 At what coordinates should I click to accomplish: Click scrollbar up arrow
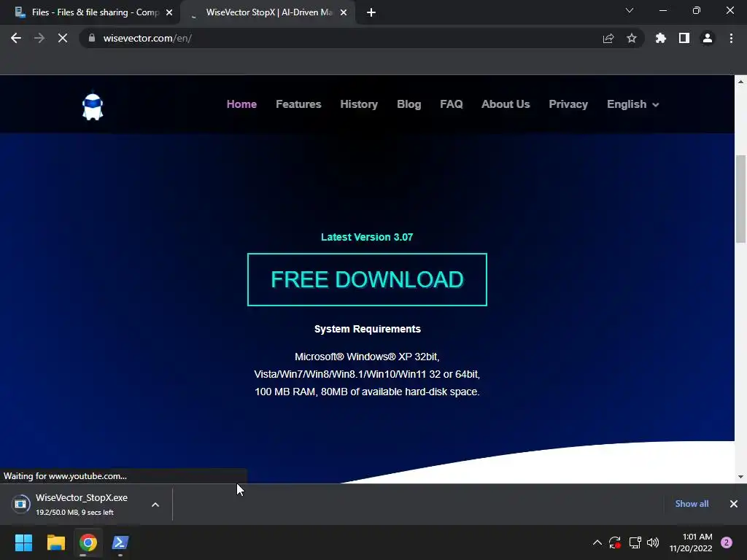pos(740,82)
